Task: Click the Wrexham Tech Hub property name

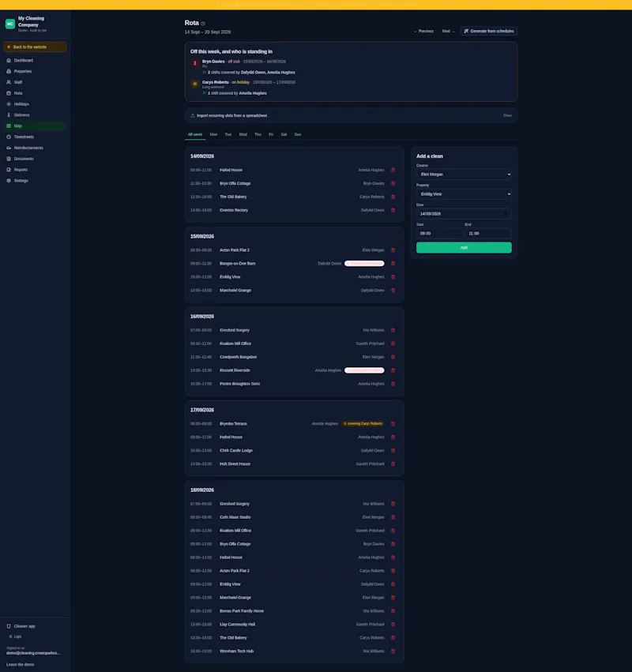Action: point(237,651)
